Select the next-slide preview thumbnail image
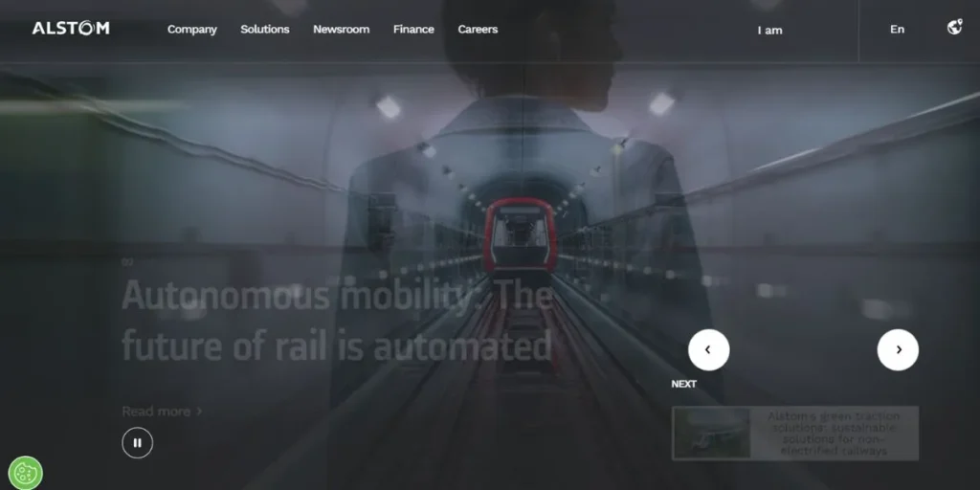Image resolution: width=980 pixels, height=490 pixels. coord(712,433)
